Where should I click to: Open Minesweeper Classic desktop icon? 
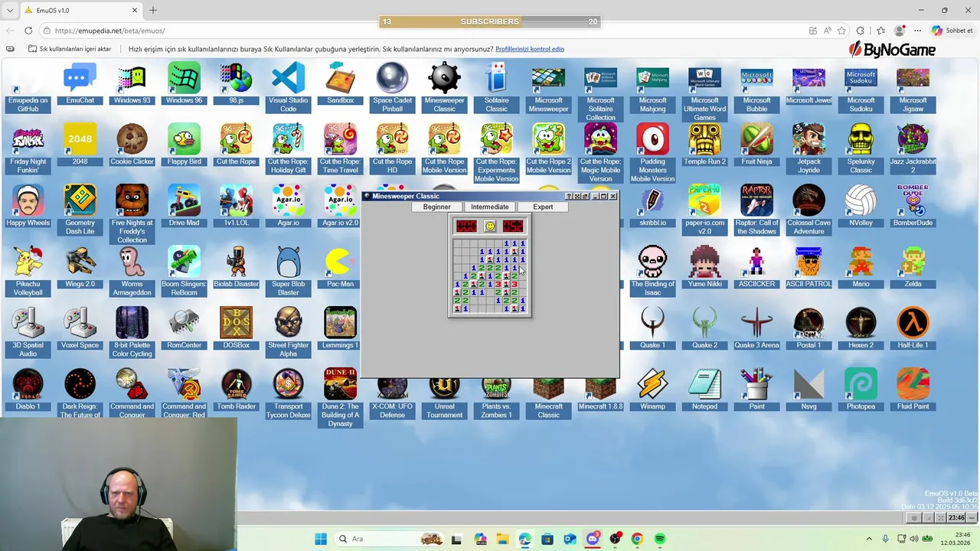[x=445, y=88]
